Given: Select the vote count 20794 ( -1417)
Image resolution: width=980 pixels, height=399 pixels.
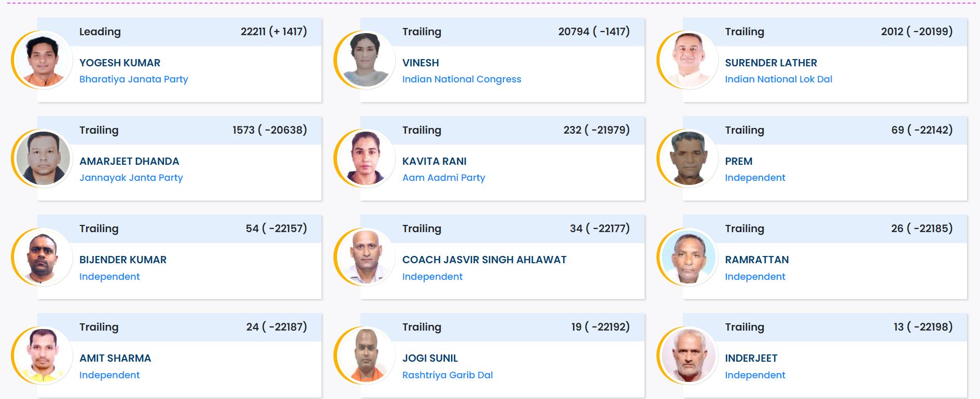Looking at the screenshot, I should [594, 32].
